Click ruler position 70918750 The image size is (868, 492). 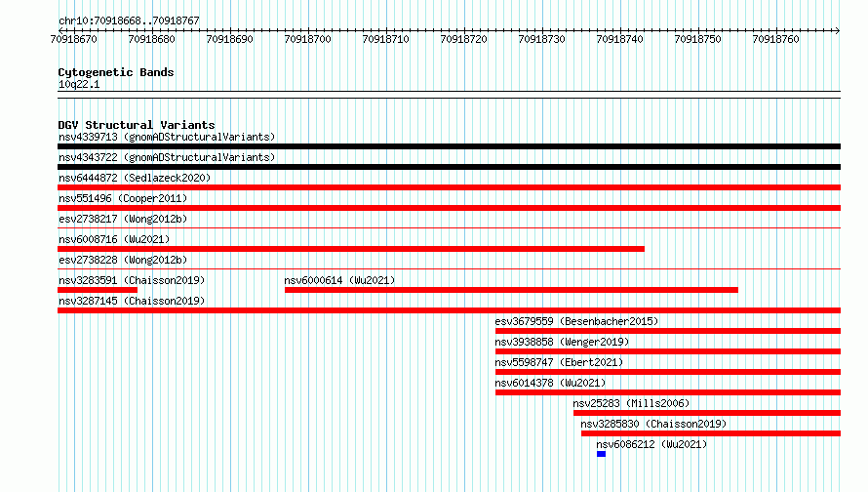698,39
